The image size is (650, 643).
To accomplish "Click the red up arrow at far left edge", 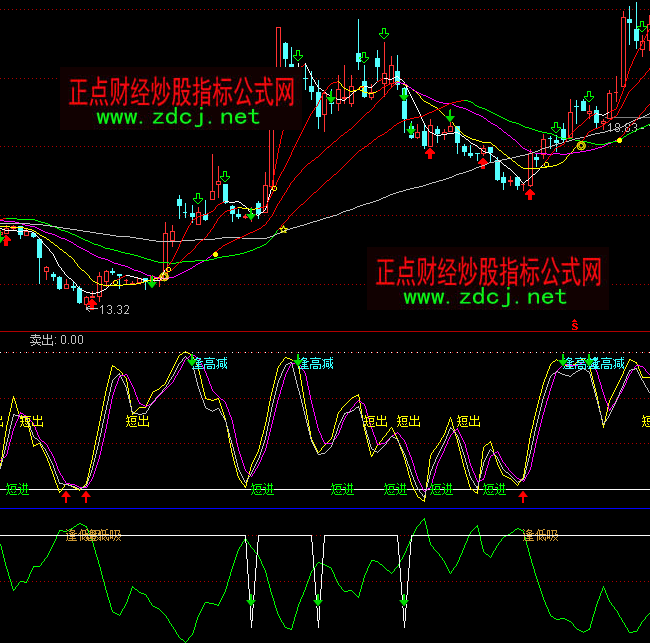I will (x=6, y=239).
